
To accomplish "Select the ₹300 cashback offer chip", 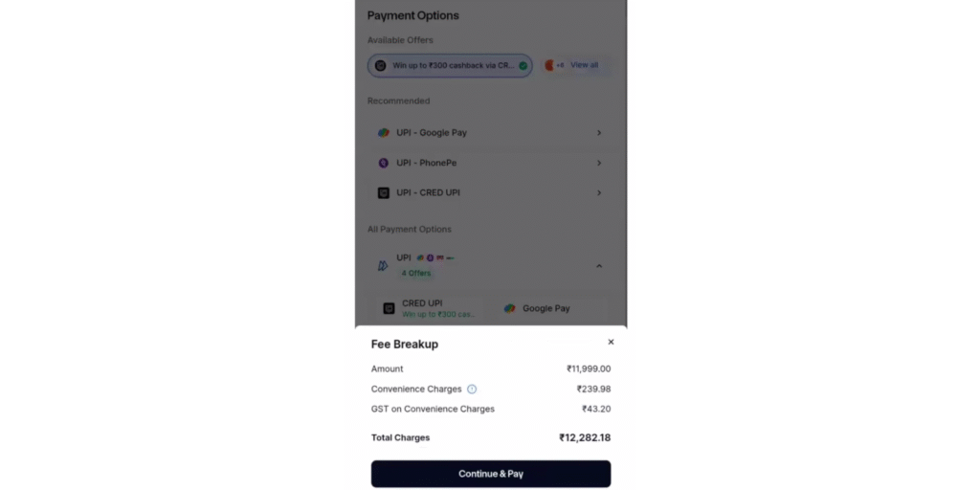I will (x=450, y=66).
